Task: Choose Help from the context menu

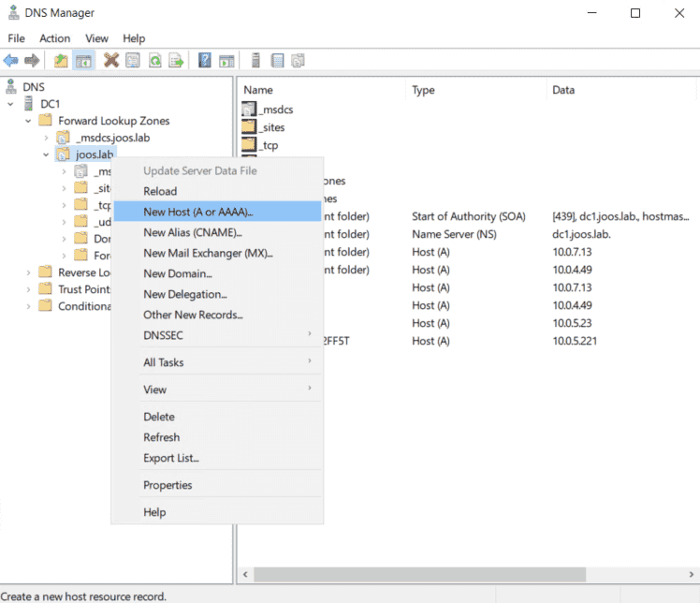Action: 217,512
